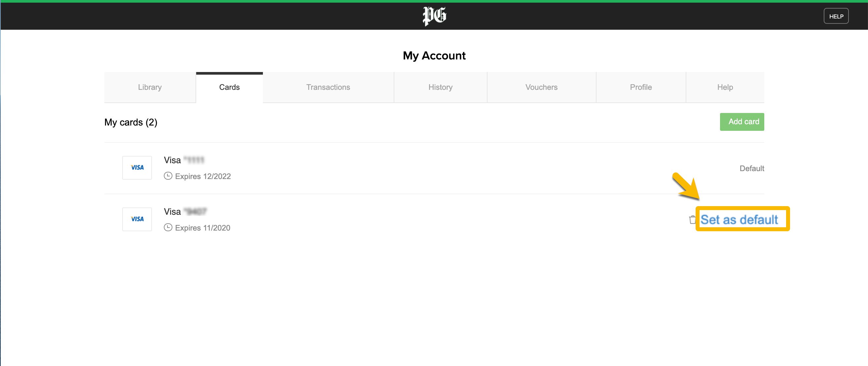Open the Library tab
868x366 pixels.
pyautogui.click(x=150, y=87)
